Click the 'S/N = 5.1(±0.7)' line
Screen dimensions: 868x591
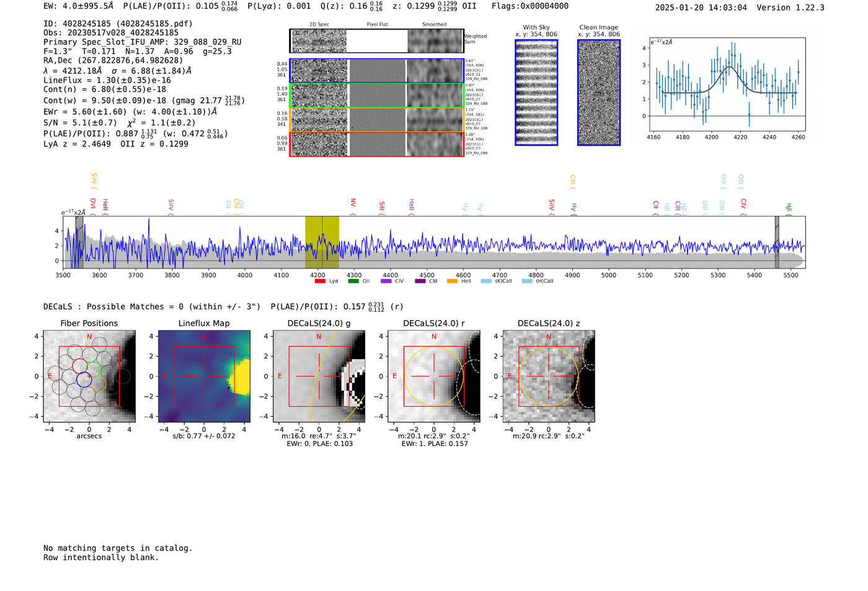point(120,122)
